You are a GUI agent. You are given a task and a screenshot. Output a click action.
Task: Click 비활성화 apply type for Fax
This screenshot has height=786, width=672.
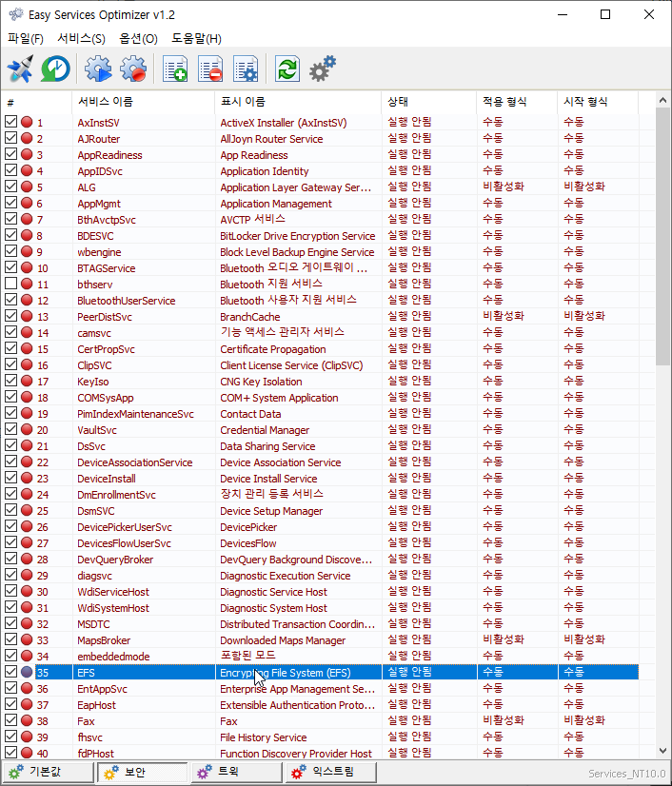click(x=503, y=720)
